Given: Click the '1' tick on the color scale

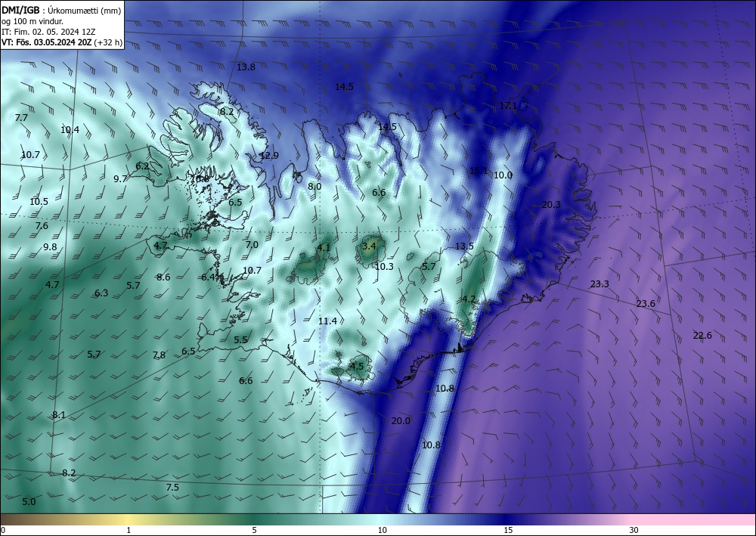Looking at the screenshot, I should [129, 531].
